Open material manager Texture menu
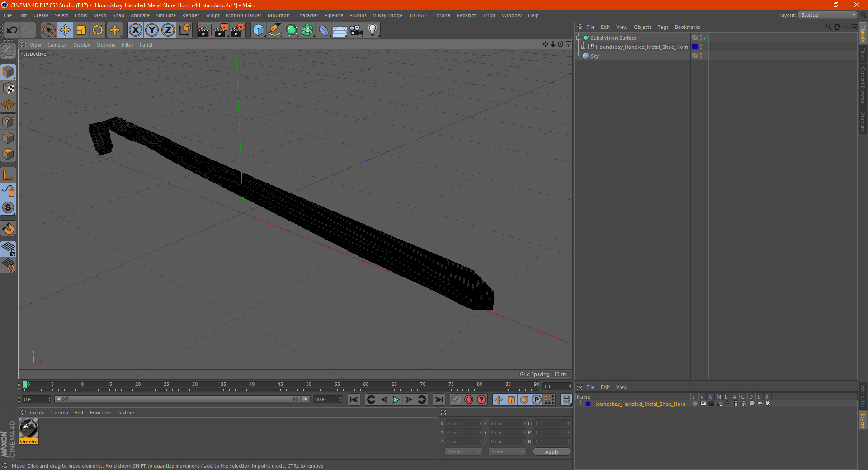868x470 pixels. [125, 413]
